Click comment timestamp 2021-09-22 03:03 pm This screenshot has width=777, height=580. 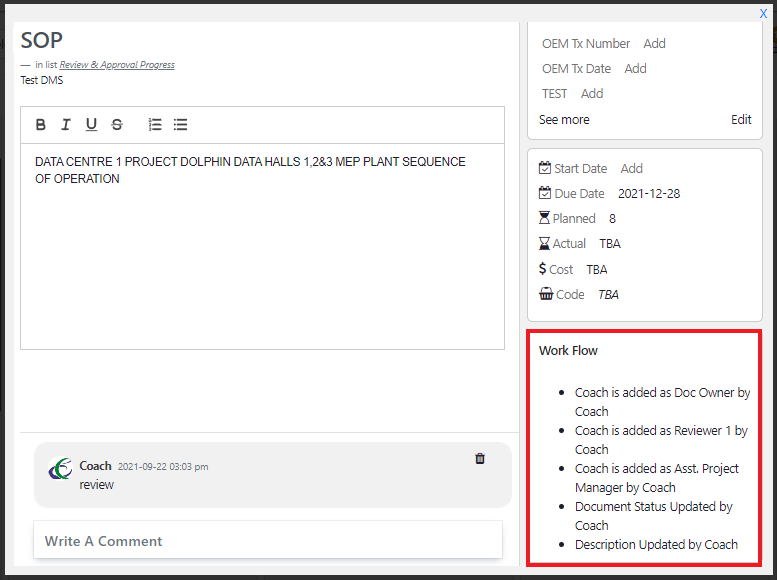[163, 466]
